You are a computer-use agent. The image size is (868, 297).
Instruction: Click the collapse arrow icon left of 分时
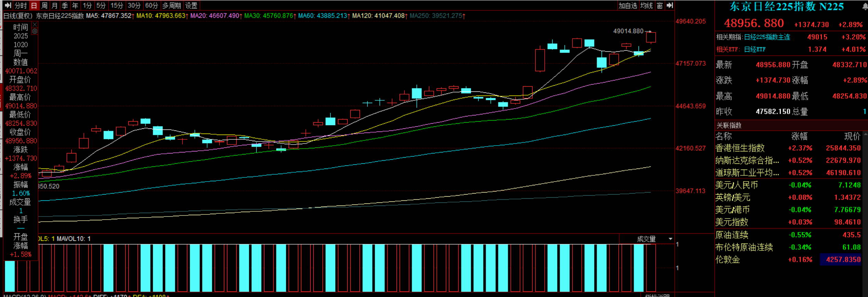(x=8, y=5)
